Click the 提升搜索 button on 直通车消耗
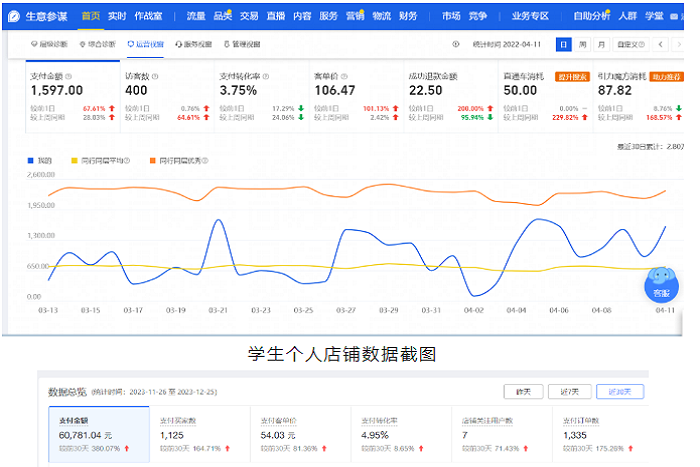This screenshot has height=467, width=700. coord(570,76)
